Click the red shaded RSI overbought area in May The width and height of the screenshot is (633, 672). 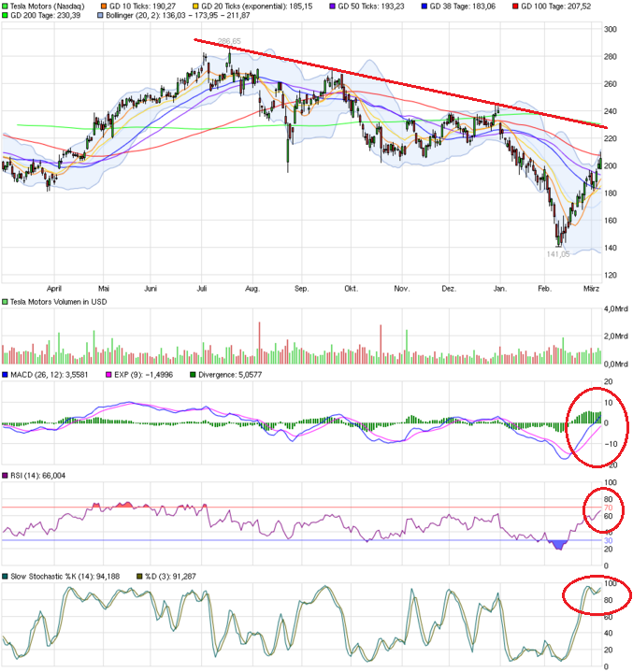[125, 506]
